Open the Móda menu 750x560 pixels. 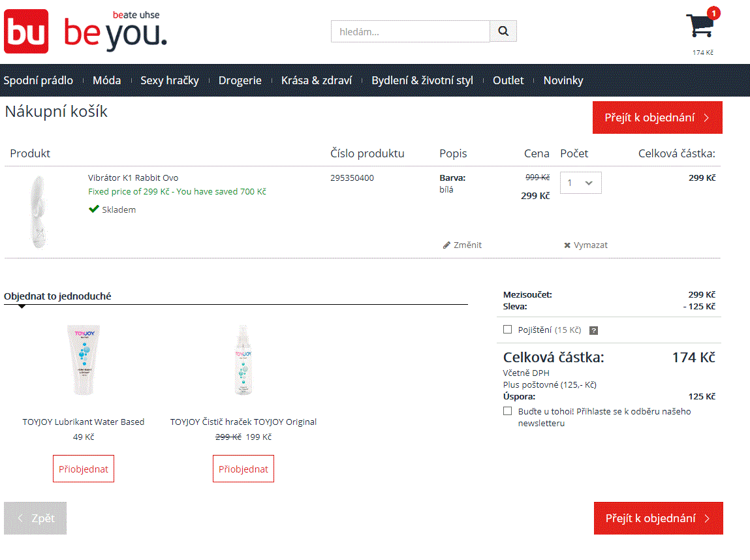tap(106, 80)
